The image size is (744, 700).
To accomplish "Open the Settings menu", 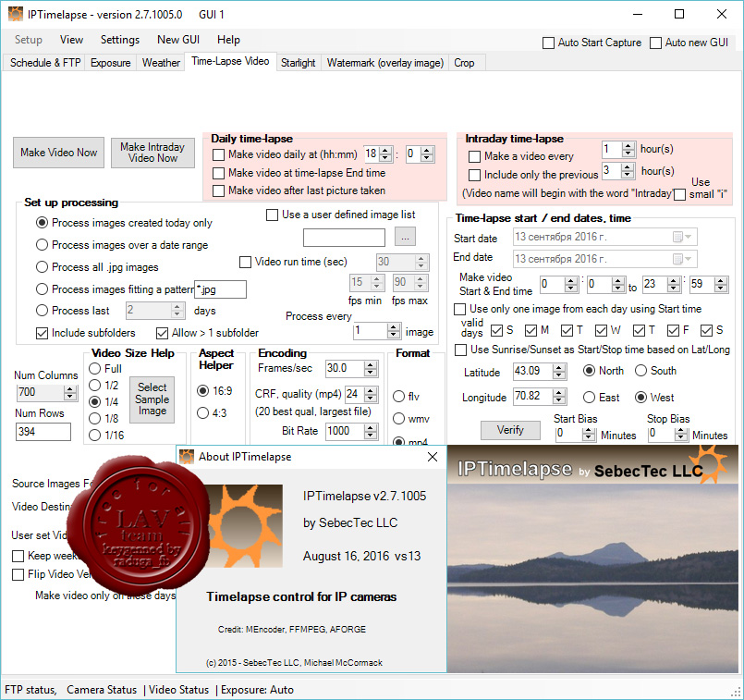I will 120,40.
